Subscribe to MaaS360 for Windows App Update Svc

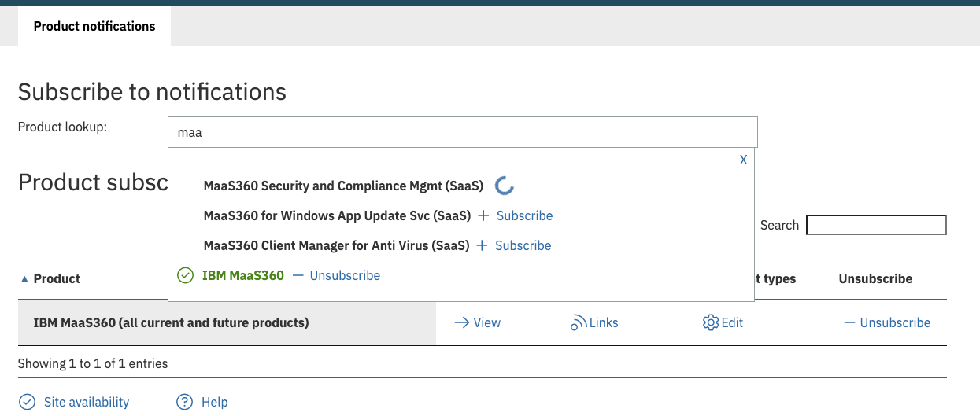(x=524, y=215)
